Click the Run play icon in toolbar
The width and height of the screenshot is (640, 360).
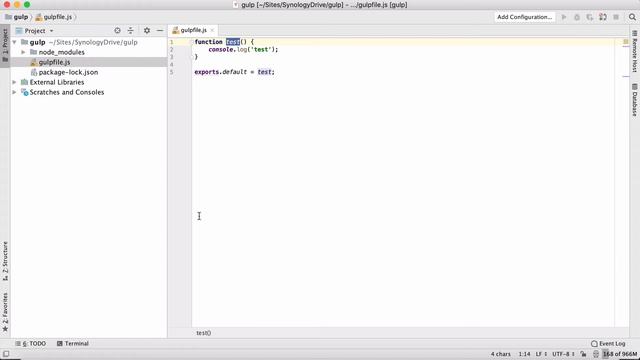(x=564, y=17)
